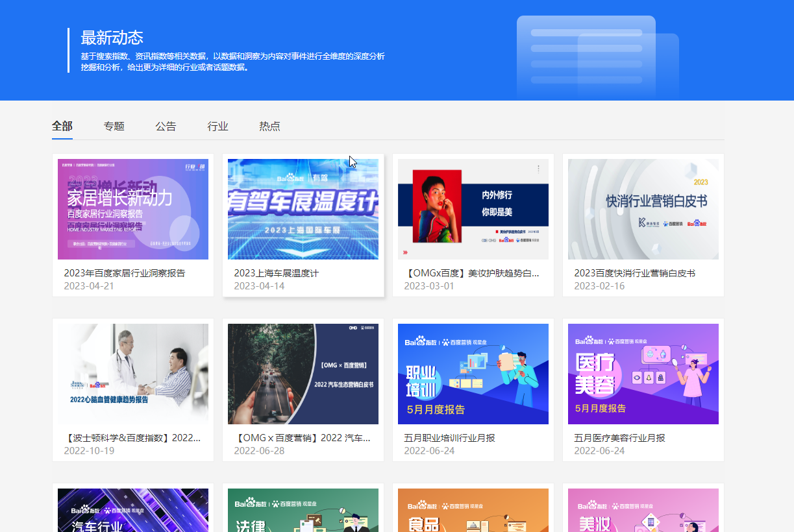Switch to the 行业 tab

click(x=218, y=126)
